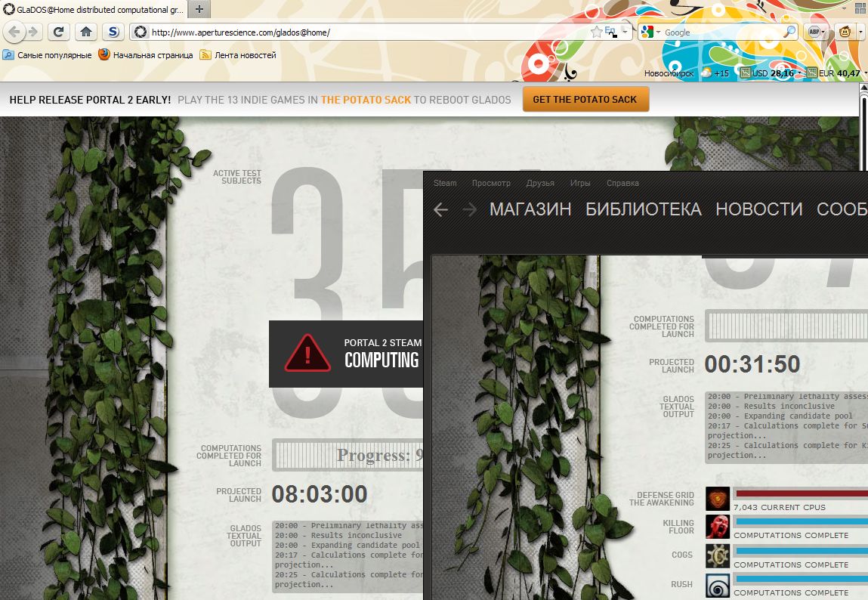
Task: Click the blue Rush progress bar
Action: [801, 579]
